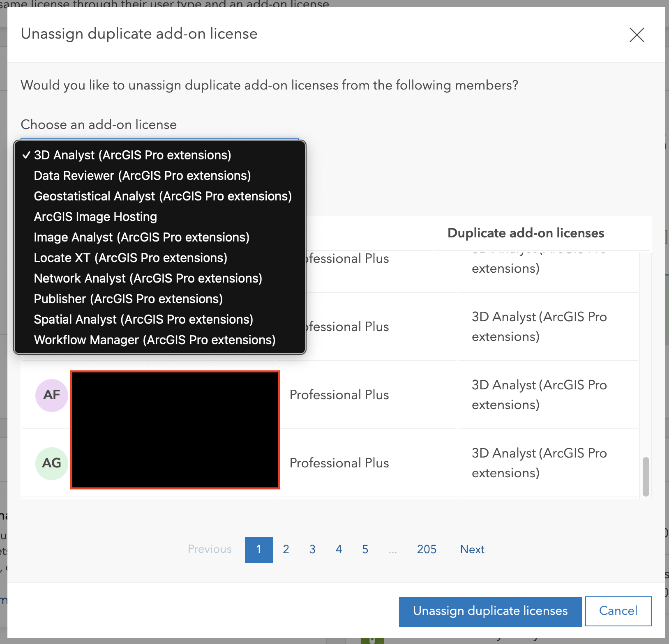Image resolution: width=669 pixels, height=644 pixels.
Task: Pick Workflow Manager (ArcGIS Pro extensions)
Action: (x=160, y=340)
